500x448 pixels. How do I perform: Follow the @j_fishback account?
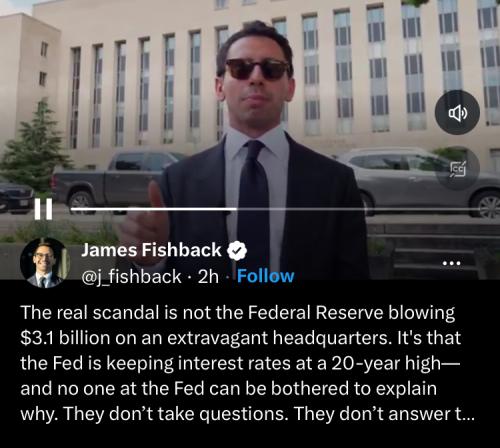(x=265, y=276)
